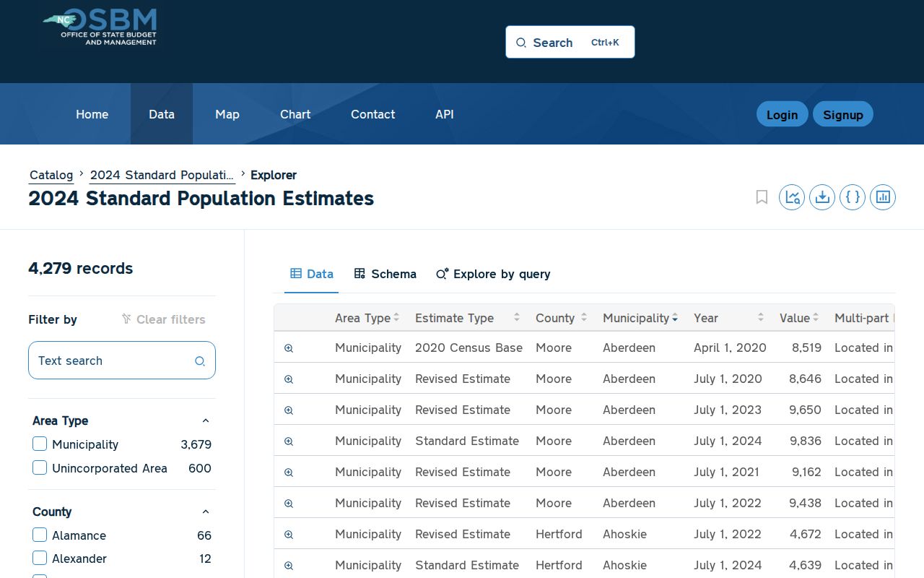Focus the Text search field
The width and height of the screenshot is (924, 578).
click(x=122, y=361)
